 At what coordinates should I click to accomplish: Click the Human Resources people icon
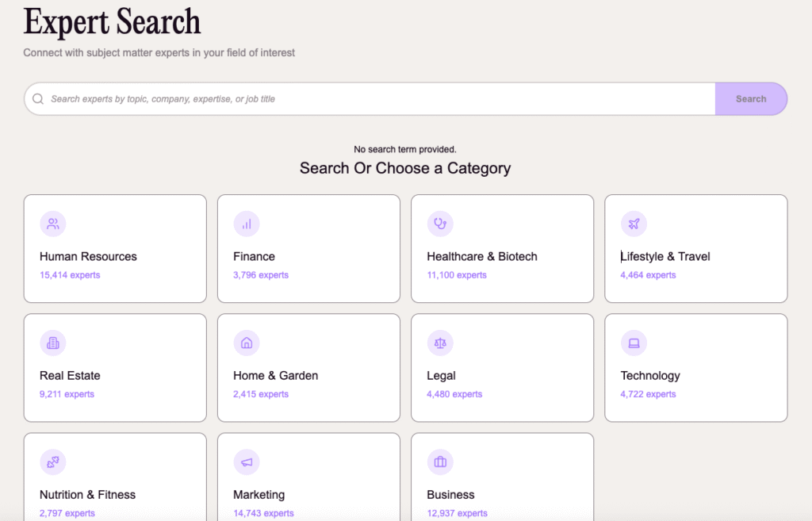tap(53, 224)
